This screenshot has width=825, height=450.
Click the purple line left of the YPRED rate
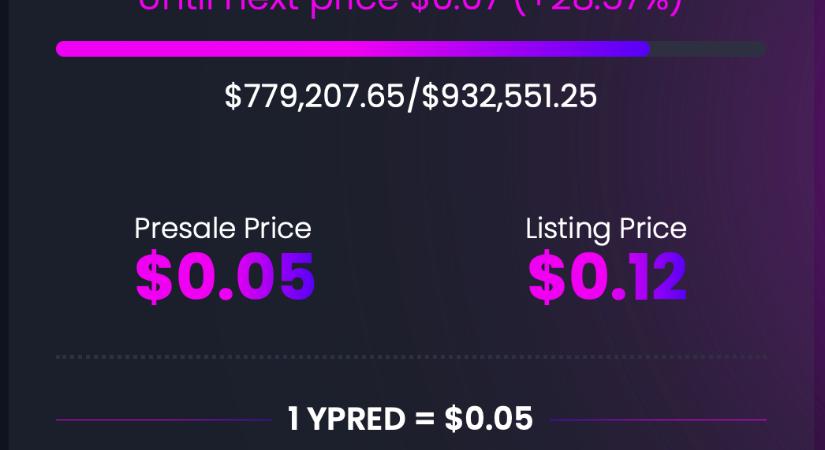click(164, 420)
